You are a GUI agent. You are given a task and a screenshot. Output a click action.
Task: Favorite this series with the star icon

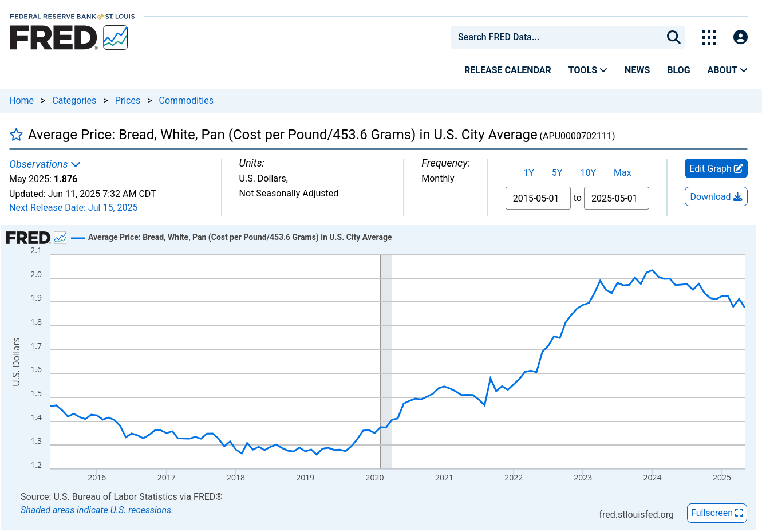pos(16,135)
